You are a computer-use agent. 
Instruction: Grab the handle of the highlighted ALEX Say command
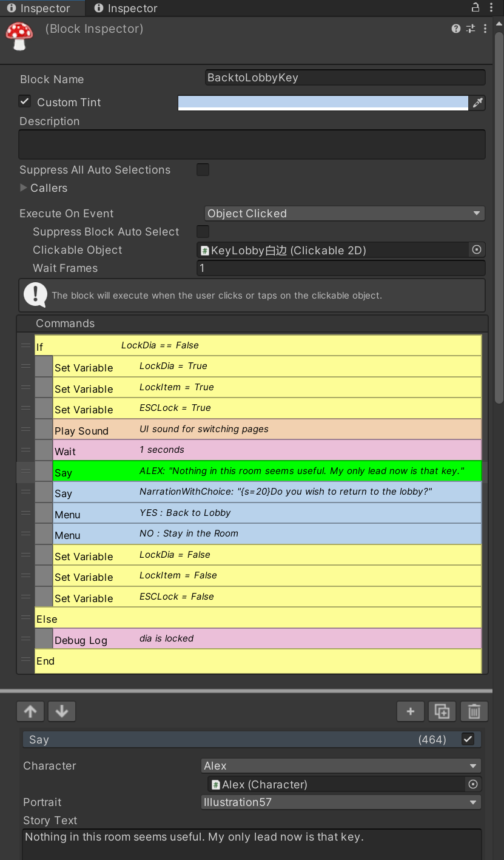pos(25,471)
